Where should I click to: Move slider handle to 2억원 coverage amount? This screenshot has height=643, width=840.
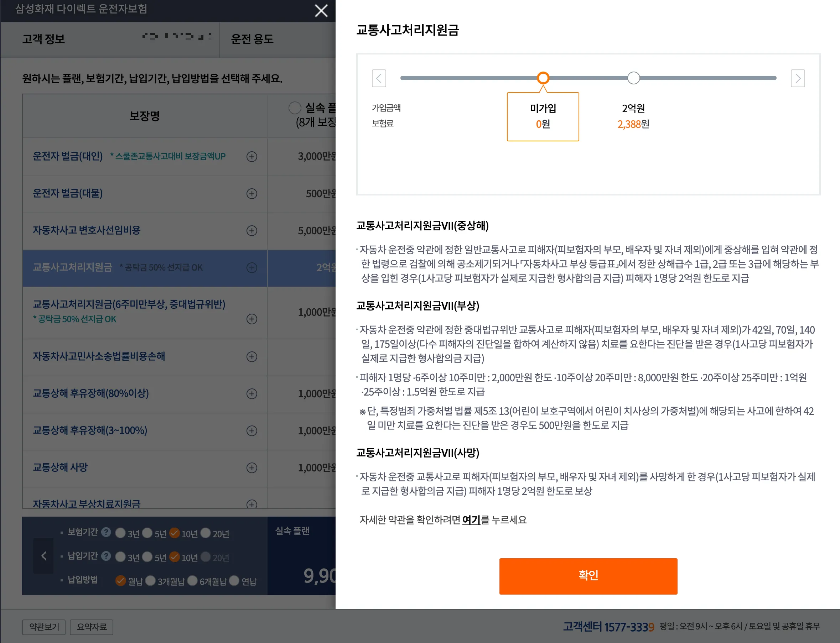click(x=633, y=78)
